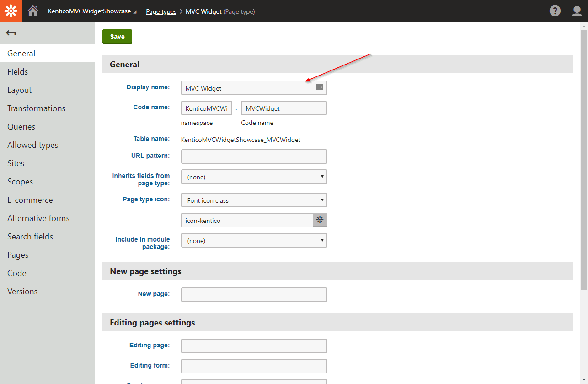Open the Layout tab
Viewport: 588px width, 384px height.
(x=48, y=90)
